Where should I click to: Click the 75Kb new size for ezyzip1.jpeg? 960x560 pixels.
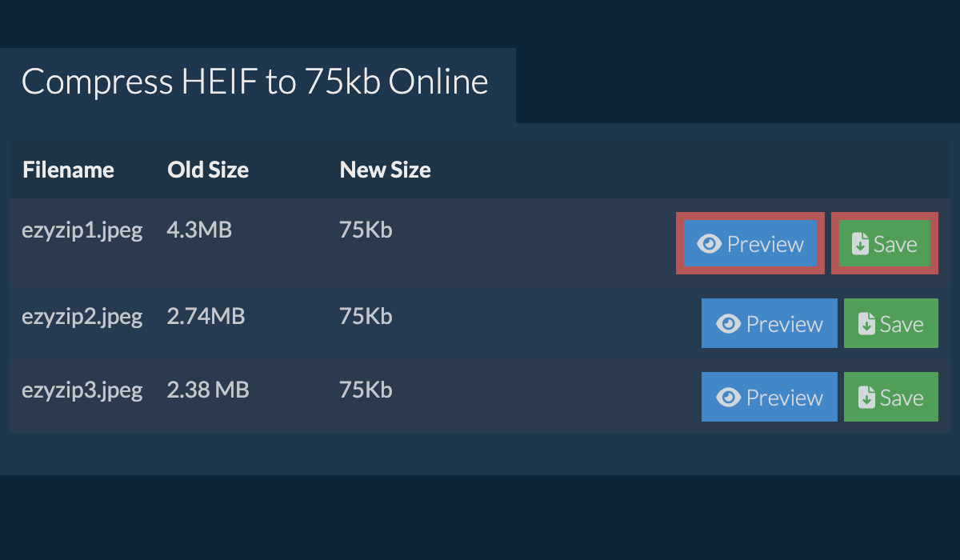[366, 231]
